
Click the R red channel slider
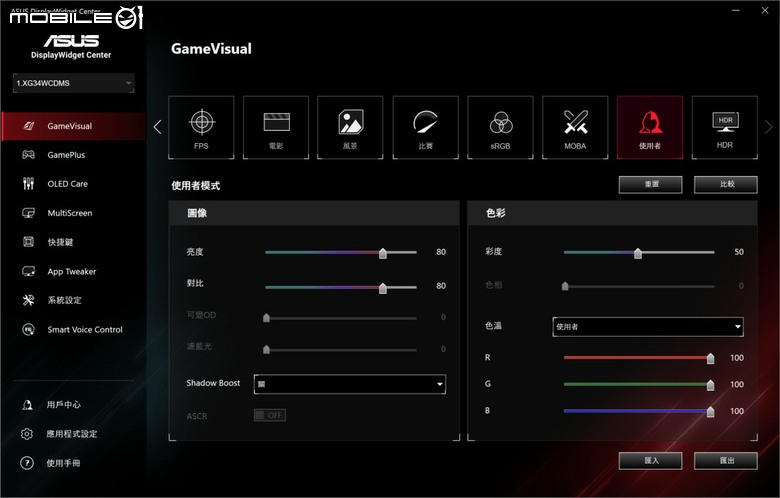pos(639,358)
